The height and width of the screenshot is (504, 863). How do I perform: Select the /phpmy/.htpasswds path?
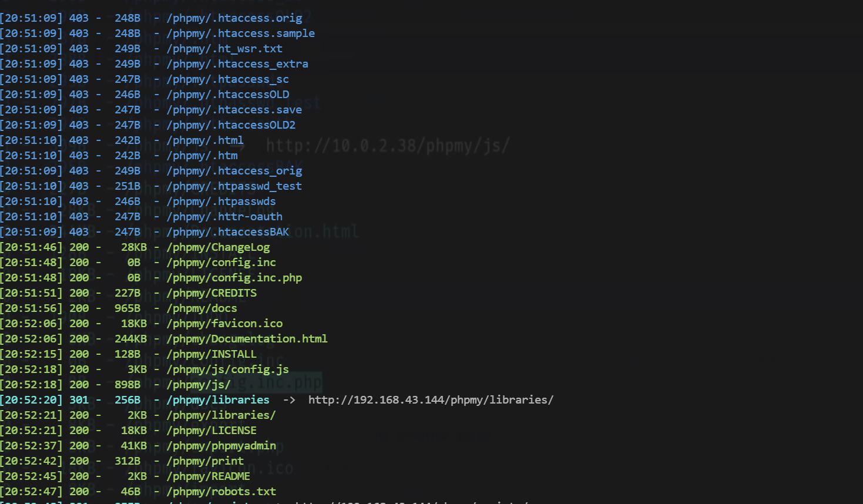[221, 201]
